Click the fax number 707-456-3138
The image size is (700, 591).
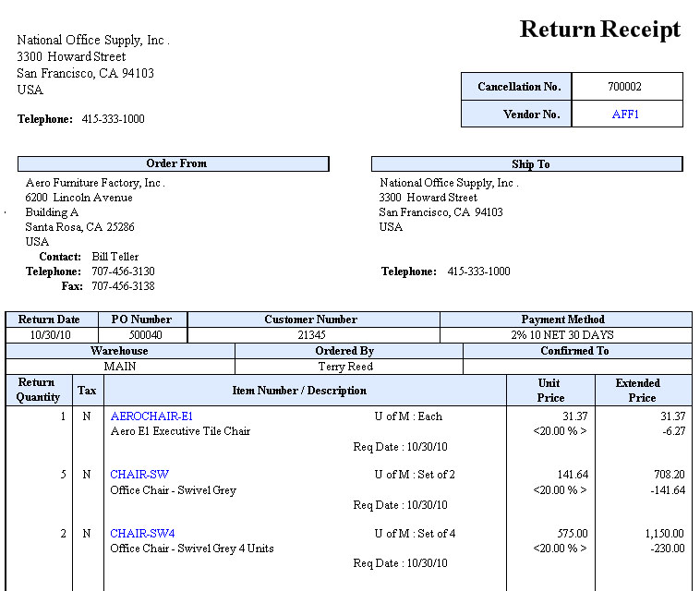123,286
